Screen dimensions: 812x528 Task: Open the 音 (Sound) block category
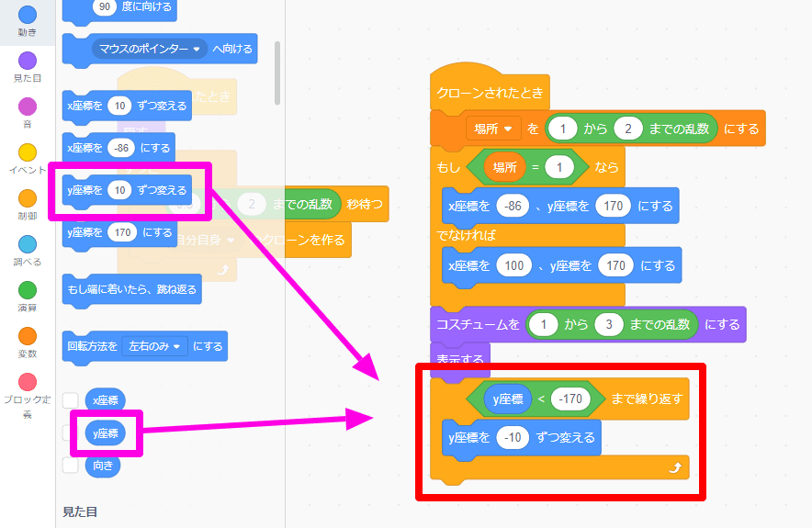tap(28, 106)
